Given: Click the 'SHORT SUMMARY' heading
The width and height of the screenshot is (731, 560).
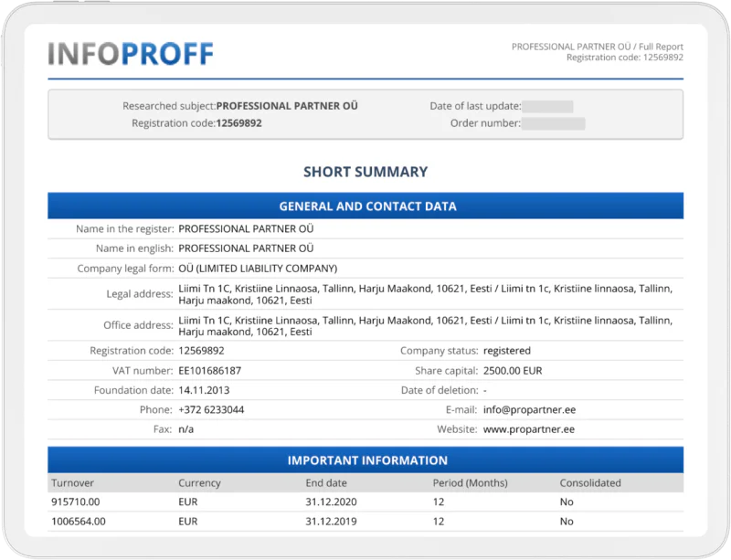Looking at the screenshot, I should pyautogui.click(x=365, y=172).
